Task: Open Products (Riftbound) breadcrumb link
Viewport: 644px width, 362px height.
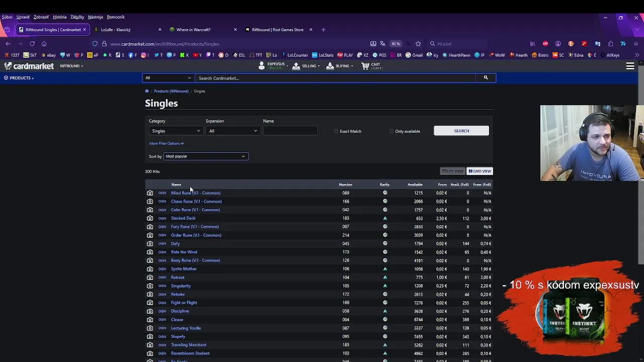Action: [x=171, y=91]
